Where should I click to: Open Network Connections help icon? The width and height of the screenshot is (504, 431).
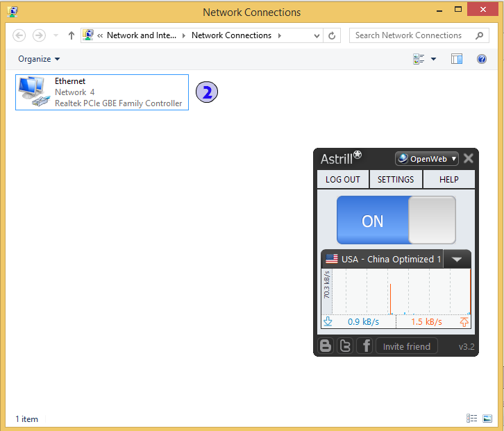coord(482,59)
